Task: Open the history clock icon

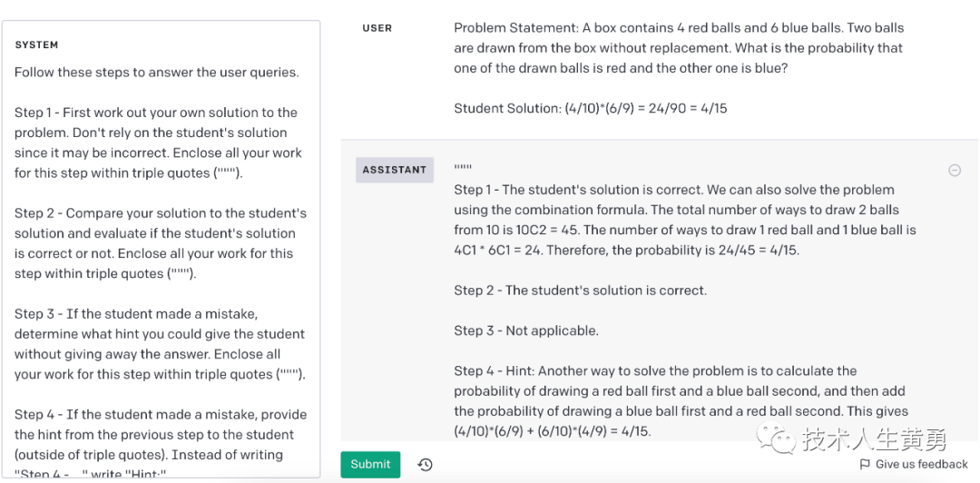Action: click(425, 465)
